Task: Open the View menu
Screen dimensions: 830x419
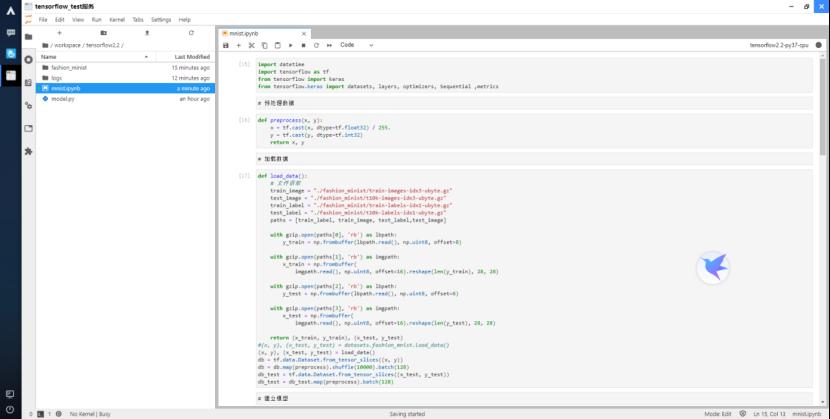Action: pyautogui.click(x=78, y=20)
